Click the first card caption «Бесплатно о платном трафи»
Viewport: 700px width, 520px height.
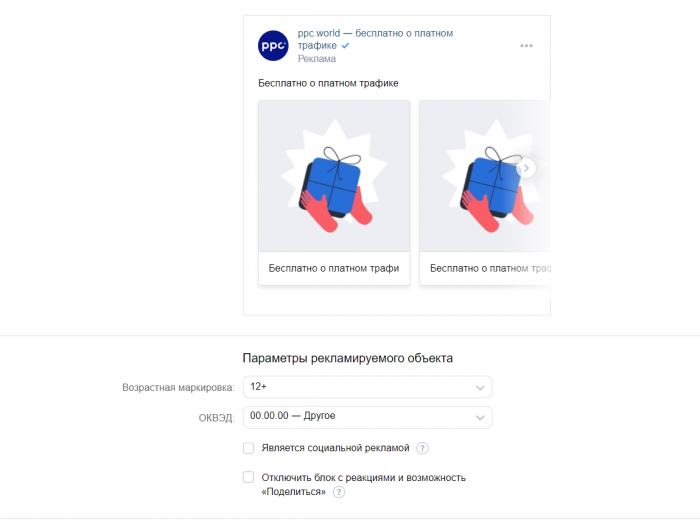(334, 268)
